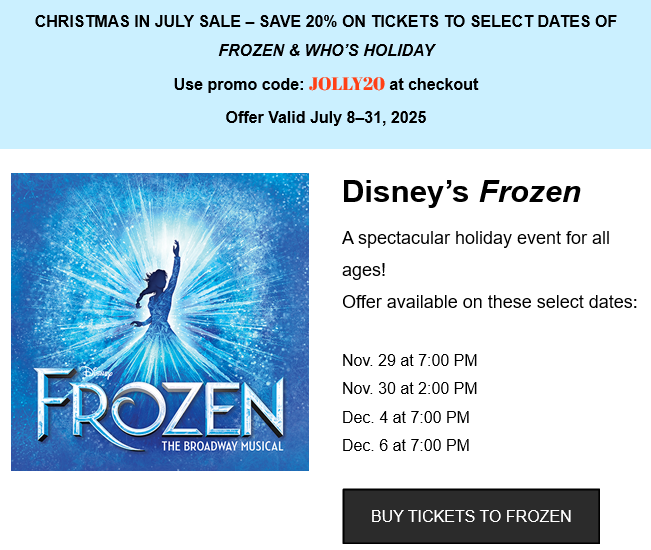Click 'Offer available on these select dates' line
The image size is (651, 550).
pos(489,302)
